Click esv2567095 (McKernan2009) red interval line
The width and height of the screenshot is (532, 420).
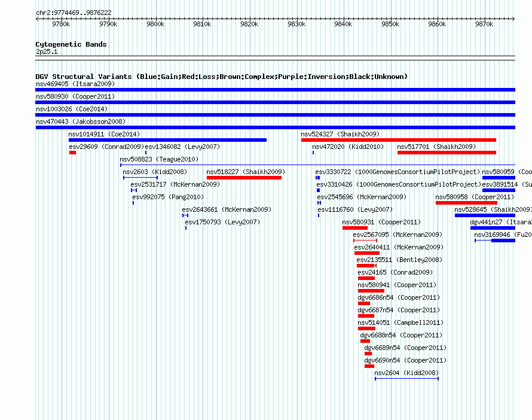365,241
